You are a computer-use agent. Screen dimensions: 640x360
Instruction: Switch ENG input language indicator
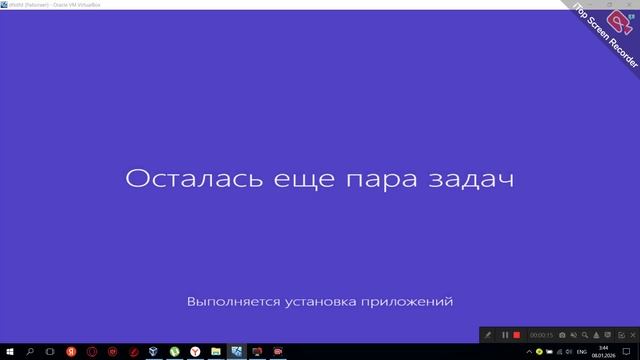pos(582,351)
